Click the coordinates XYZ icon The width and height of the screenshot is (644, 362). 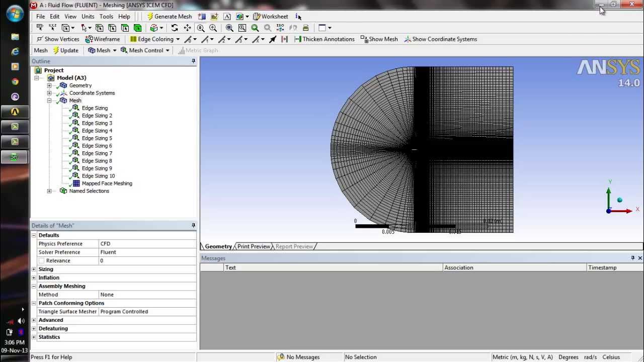[52, 28]
